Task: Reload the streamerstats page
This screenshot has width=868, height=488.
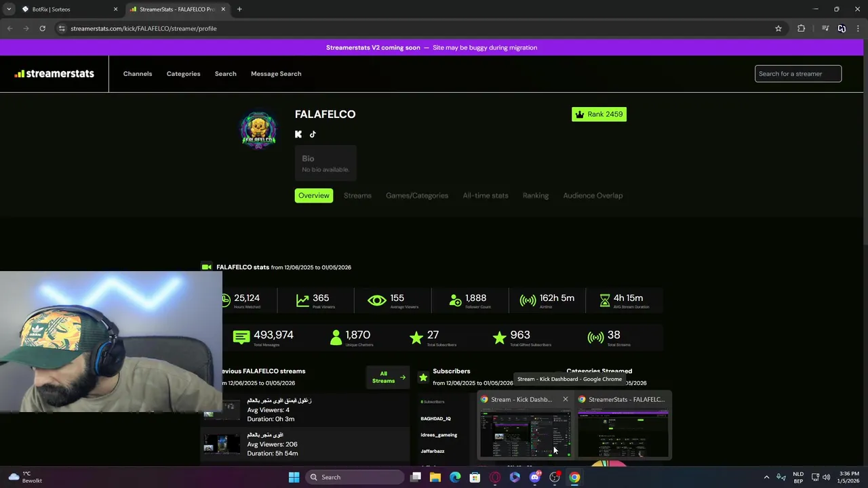Action: (42, 28)
